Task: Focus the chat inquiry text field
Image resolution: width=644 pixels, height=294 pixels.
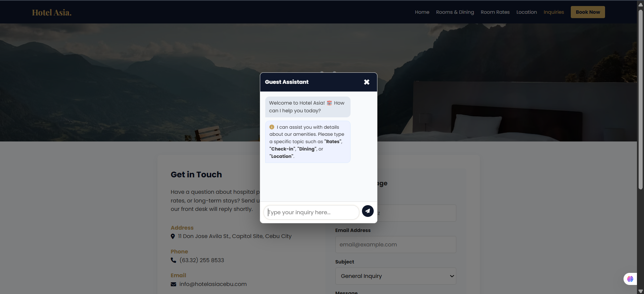Action: click(x=311, y=213)
